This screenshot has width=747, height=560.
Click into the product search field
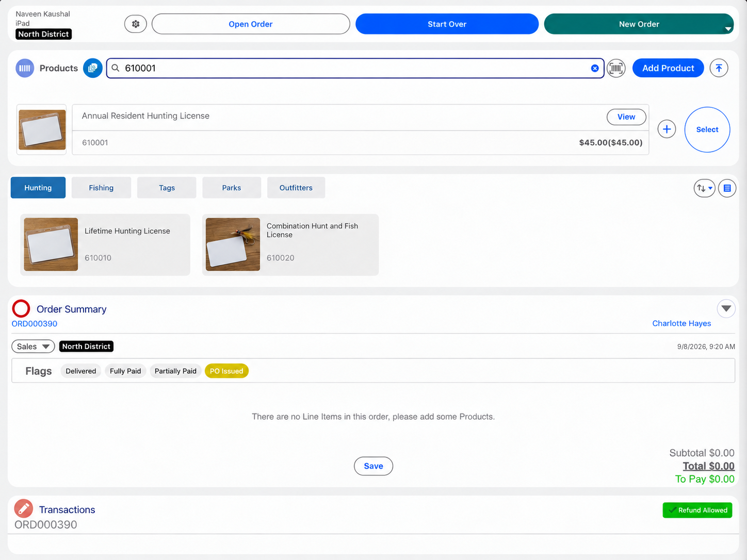pyautogui.click(x=356, y=68)
